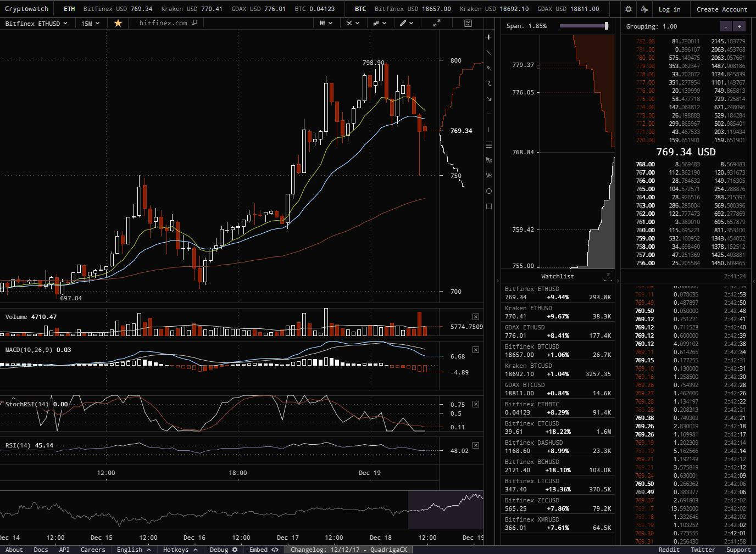
Task: Open GDAX USD 776.01 ETH market
Action: [258, 9]
